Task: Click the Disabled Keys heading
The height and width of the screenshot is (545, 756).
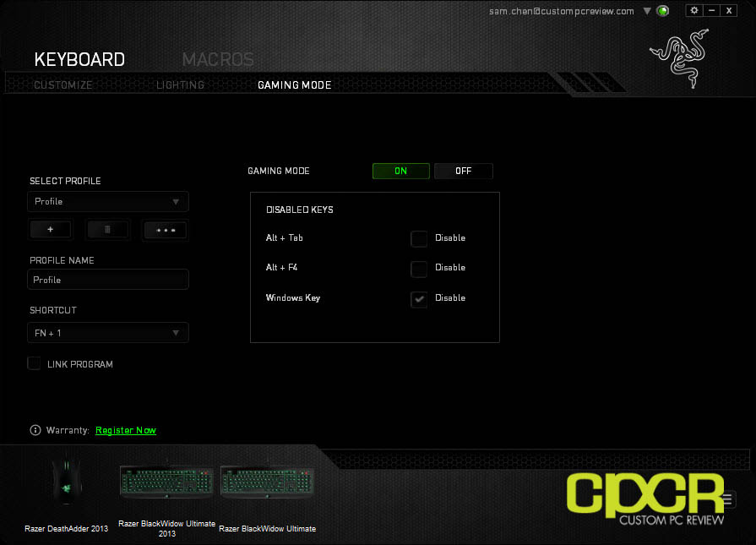Action: pos(299,210)
